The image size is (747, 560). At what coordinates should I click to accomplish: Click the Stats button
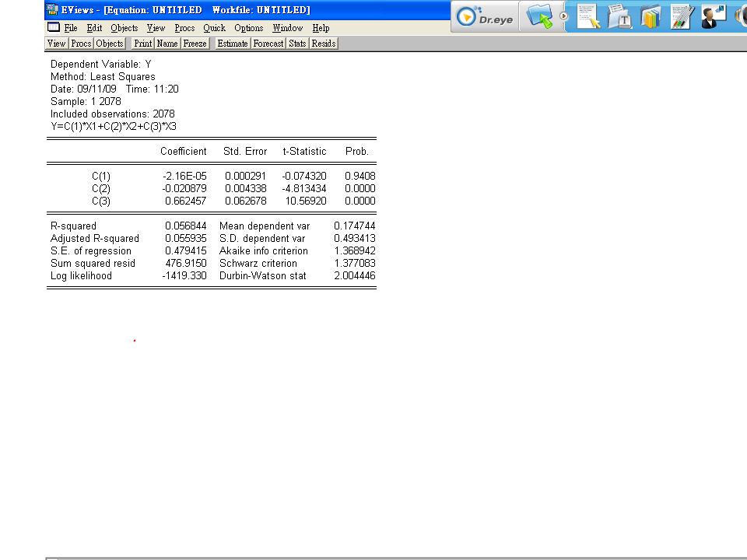pyautogui.click(x=297, y=44)
